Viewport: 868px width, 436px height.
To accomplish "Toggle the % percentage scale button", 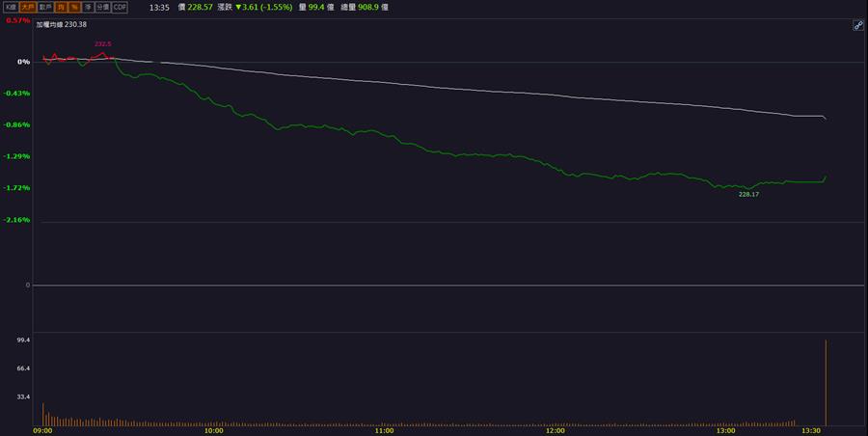I will pyautogui.click(x=74, y=7).
